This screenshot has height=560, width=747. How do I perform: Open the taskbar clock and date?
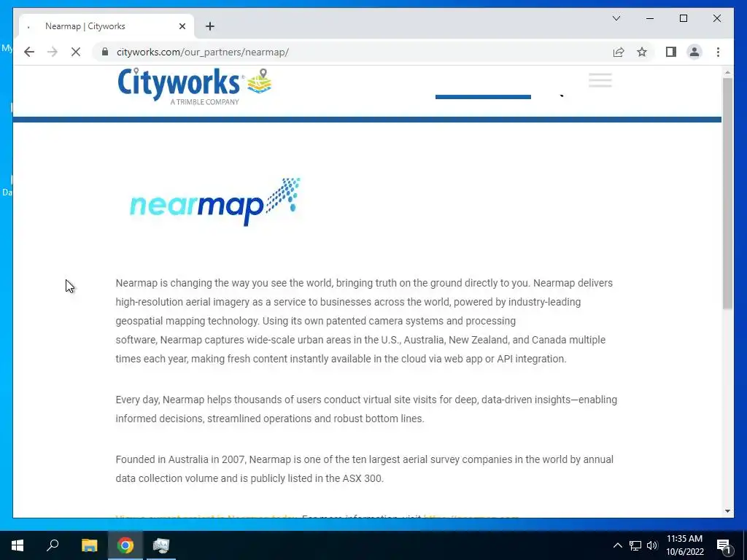coord(684,545)
